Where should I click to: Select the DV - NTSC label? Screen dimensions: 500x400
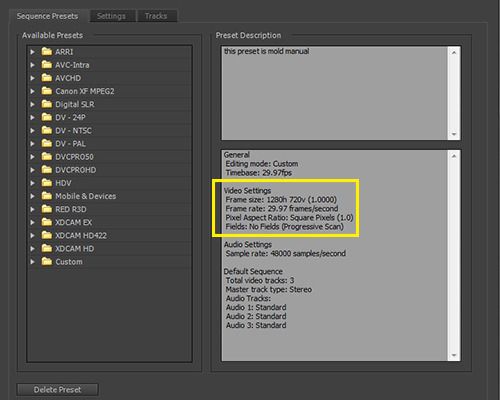pos(73,130)
